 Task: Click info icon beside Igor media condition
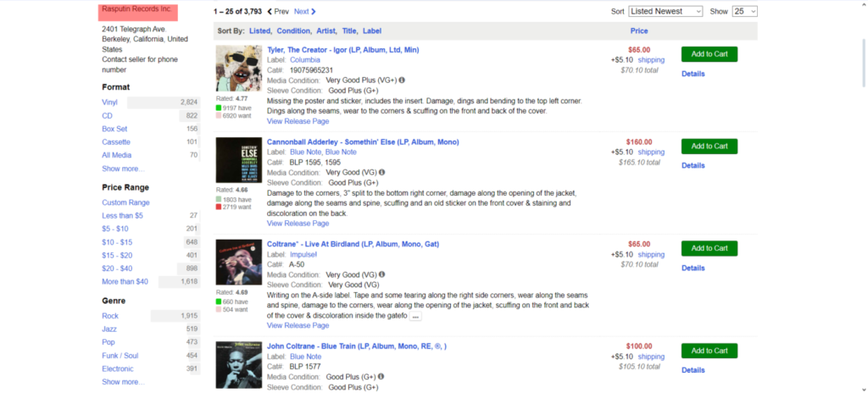(402, 80)
